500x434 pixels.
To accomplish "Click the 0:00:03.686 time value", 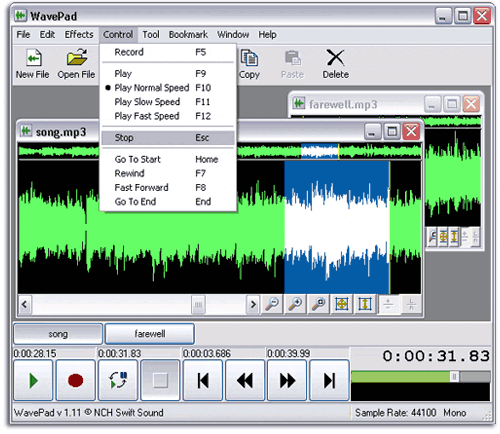I will tap(207, 353).
